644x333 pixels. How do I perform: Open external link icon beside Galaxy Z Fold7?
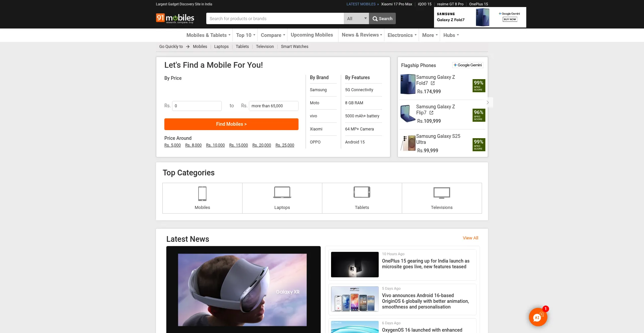tap(433, 83)
